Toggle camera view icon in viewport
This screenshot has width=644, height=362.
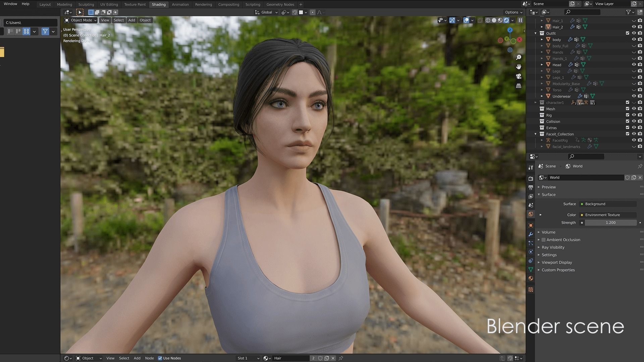point(519,76)
